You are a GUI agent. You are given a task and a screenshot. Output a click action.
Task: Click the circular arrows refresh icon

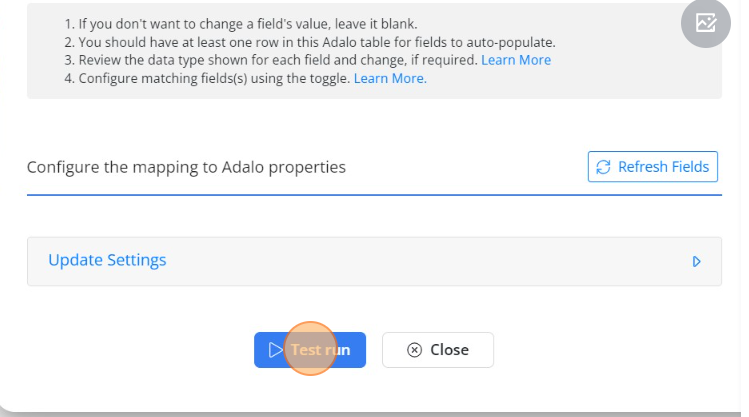[603, 167]
